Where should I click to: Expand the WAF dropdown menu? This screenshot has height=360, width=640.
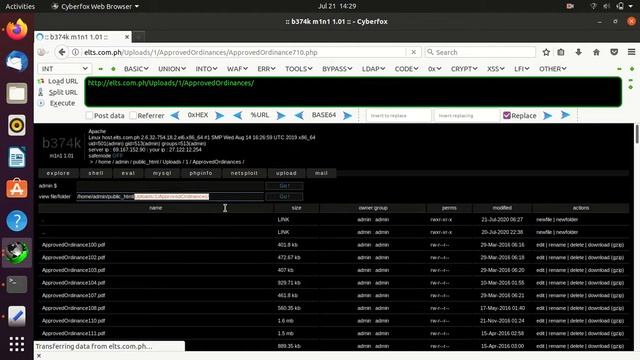(x=237, y=69)
